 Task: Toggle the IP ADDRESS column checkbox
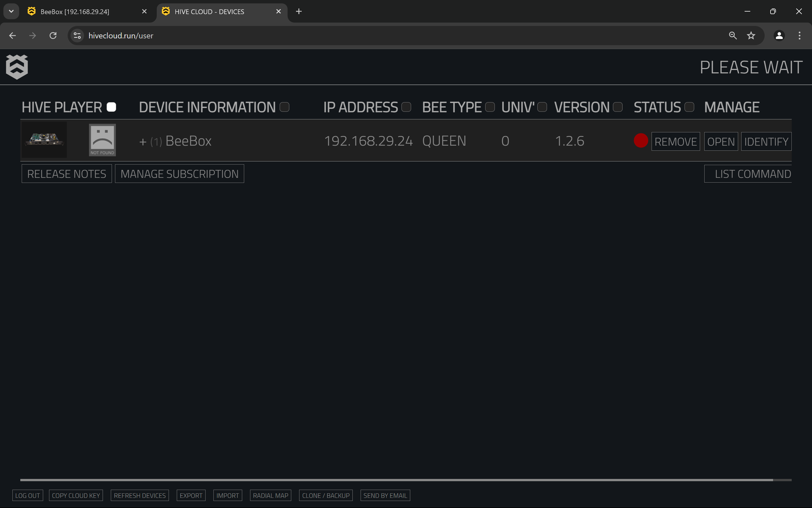coord(406,107)
